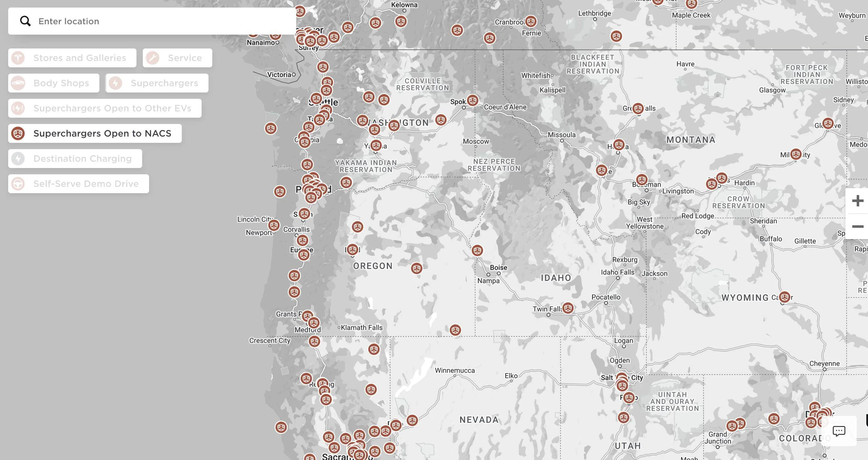Click the Red Lodge label
Viewport: 868px width, 460px height.
tap(698, 216)
